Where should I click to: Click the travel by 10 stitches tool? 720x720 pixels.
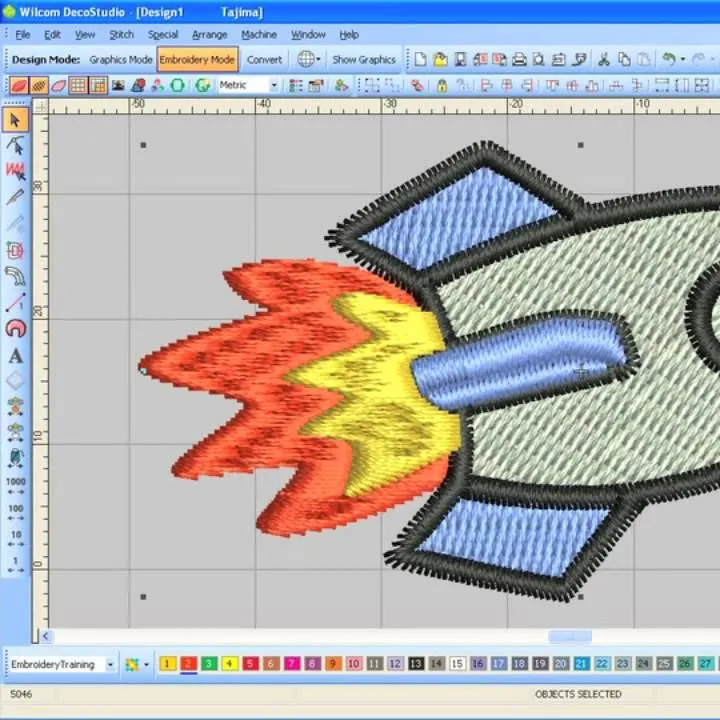(x=16, y=538)
